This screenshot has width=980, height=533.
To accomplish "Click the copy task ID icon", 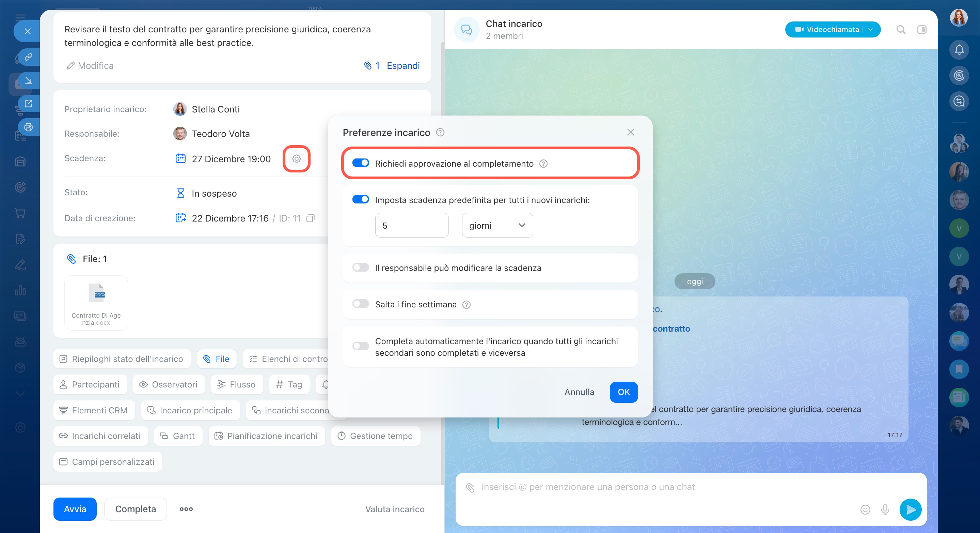I will pos(311,218).
